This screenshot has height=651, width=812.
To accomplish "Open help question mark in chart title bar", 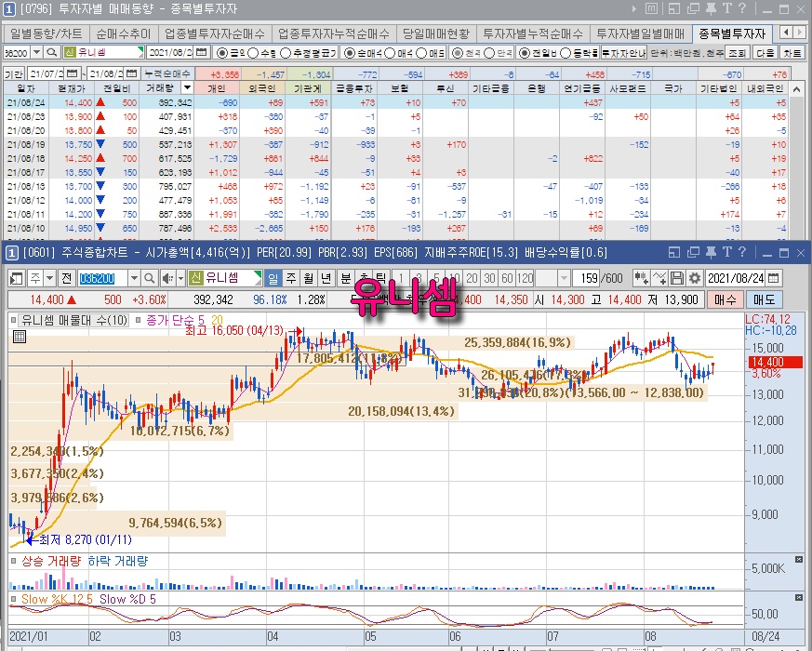I will (742, 252).
